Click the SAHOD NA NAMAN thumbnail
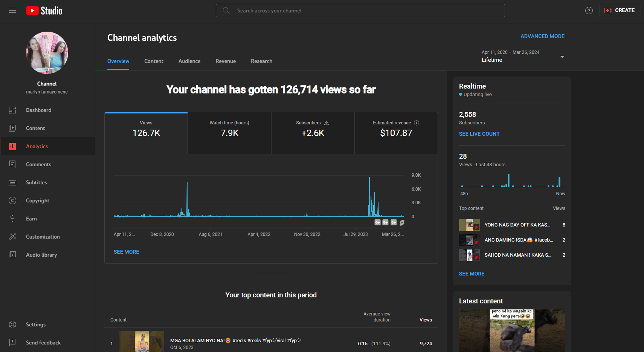The width and height of the screenshot is (644, 352). (469, 255)
